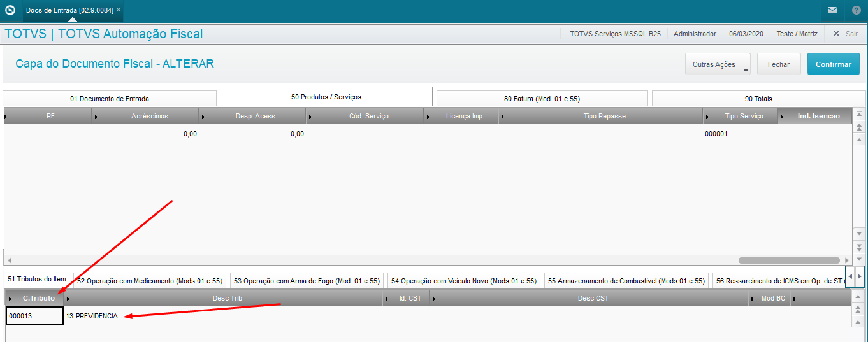868x342 pixels.
Task: Click the arrow icon before Licença Imp. header
Action: 428,117
